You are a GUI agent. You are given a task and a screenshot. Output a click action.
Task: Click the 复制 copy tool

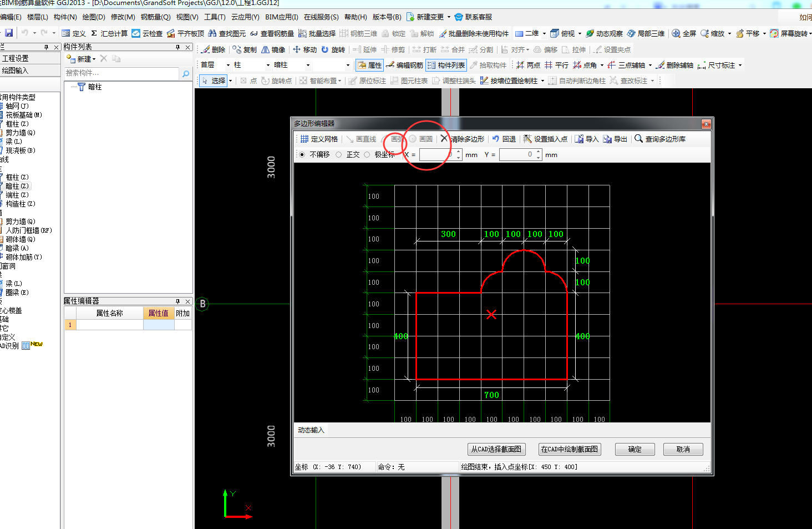coord(245,49)
